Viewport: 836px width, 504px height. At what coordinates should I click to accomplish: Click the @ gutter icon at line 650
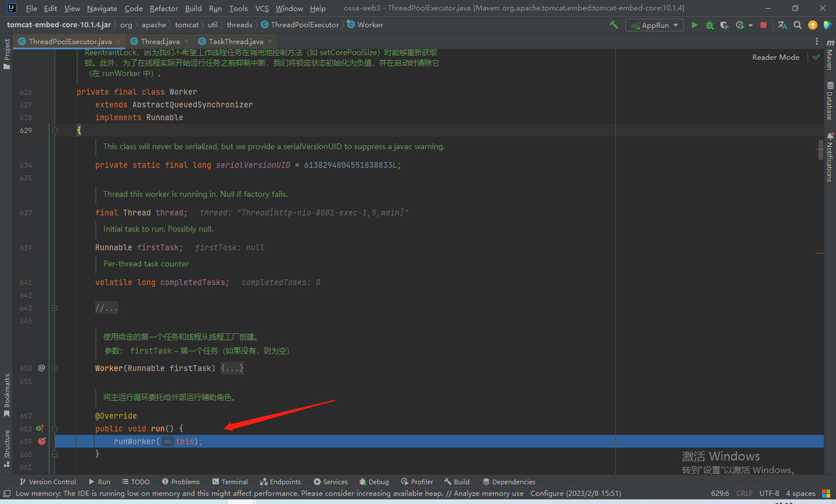point(42,368)
